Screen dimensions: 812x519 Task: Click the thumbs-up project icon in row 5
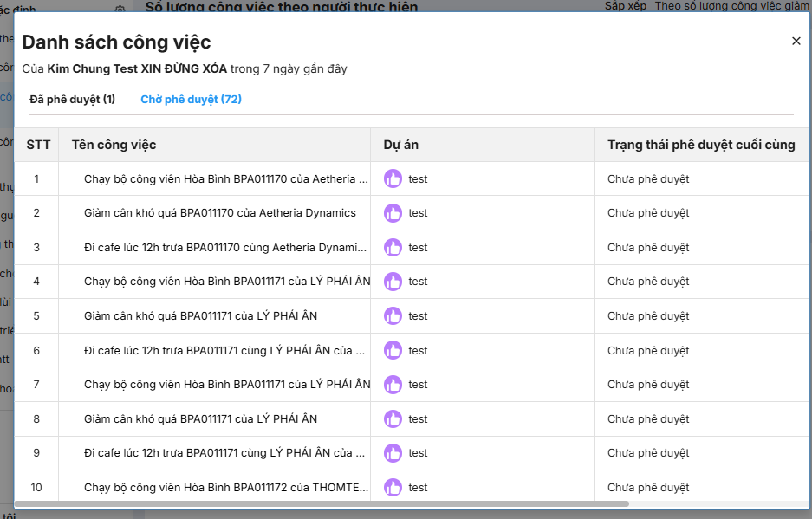coord(393,316)
